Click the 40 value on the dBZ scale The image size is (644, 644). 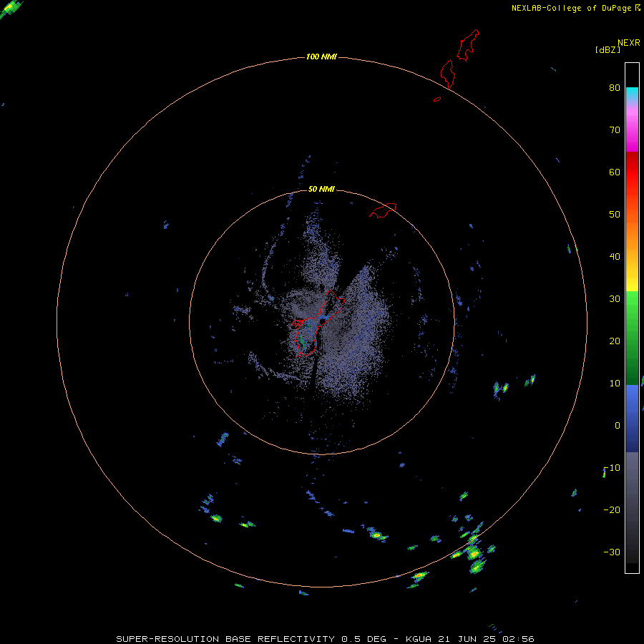click(x=615, y=257)
